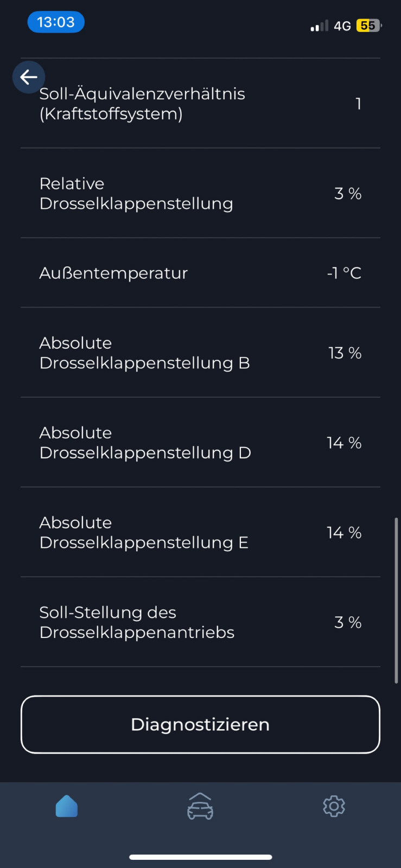Open the settings gear tab
This screenshot has height=868, width=401.
(x=334, y=806)
